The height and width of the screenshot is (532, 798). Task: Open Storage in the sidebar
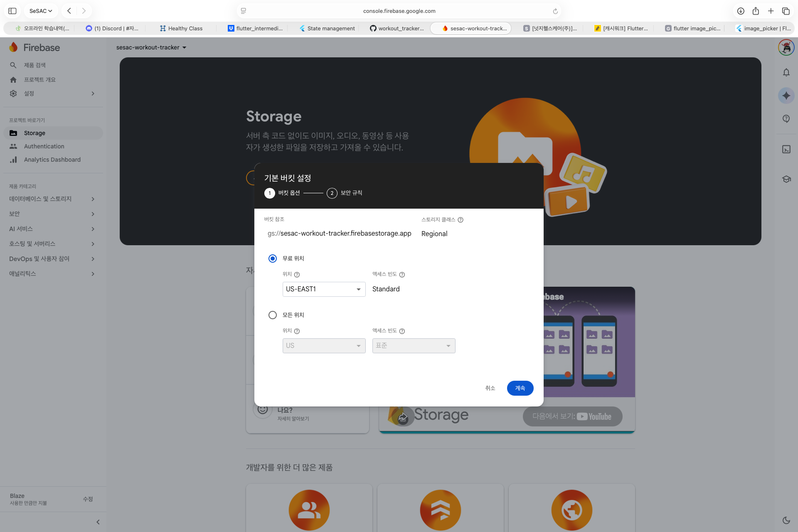53,133
